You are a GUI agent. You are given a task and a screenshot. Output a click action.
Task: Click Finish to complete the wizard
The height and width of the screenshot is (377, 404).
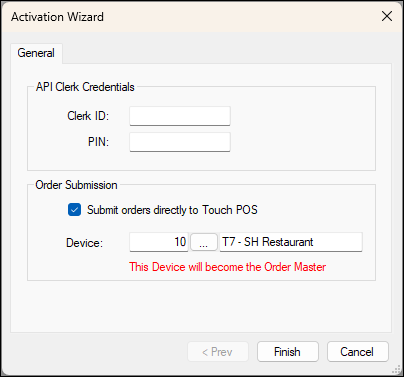click(x=288, y=352)
